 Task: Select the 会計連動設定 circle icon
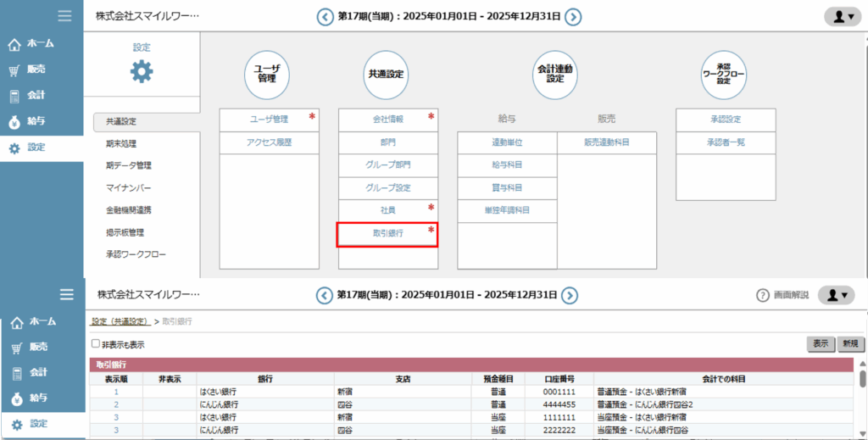click(556, 75)
